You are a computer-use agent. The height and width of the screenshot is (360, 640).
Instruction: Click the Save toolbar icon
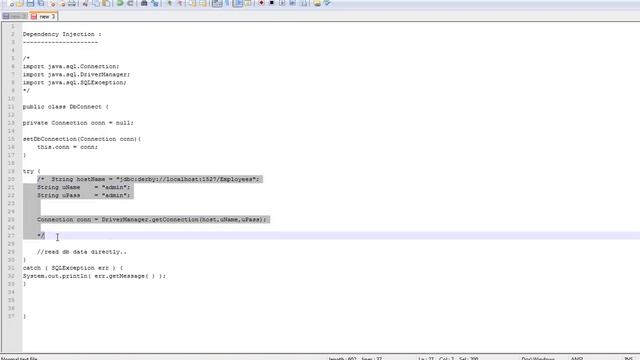30,3
